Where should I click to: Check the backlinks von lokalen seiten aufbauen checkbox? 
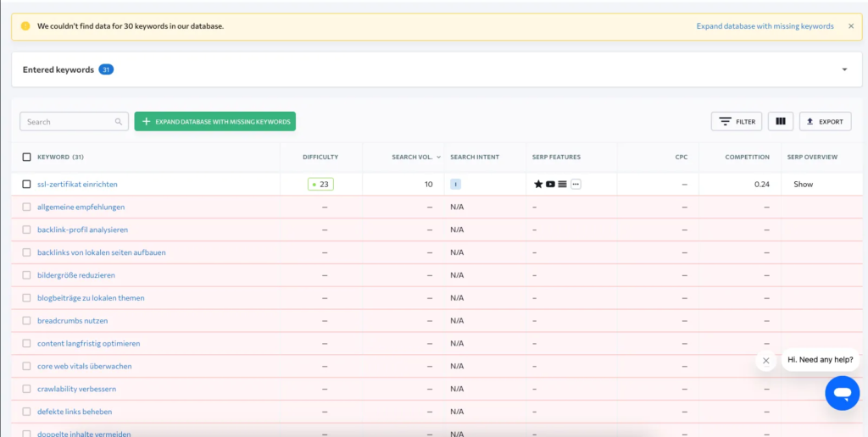click(26, 252)
